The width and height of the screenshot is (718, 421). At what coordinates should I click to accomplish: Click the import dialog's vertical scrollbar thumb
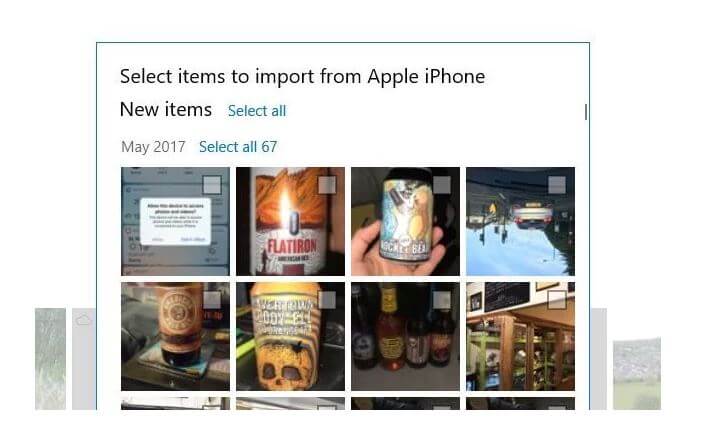pos(586,112)
